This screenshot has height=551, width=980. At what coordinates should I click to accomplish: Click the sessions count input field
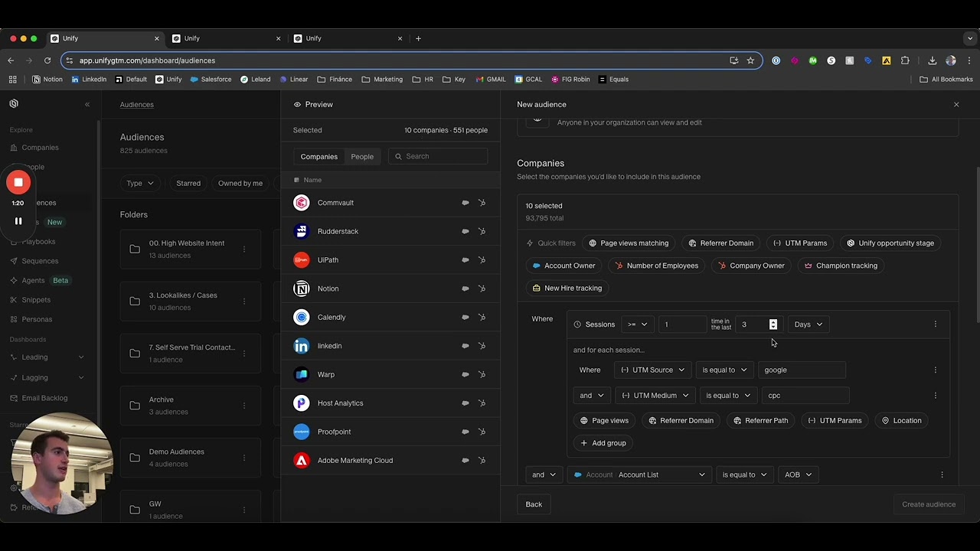point(682,324)
